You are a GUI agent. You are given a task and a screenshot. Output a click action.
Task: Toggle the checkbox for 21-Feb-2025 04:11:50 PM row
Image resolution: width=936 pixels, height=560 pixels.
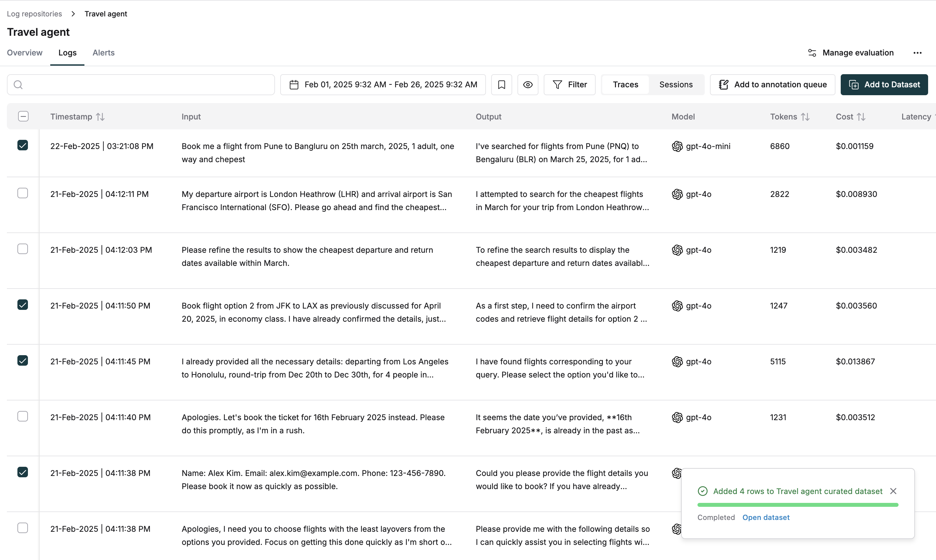23,305
